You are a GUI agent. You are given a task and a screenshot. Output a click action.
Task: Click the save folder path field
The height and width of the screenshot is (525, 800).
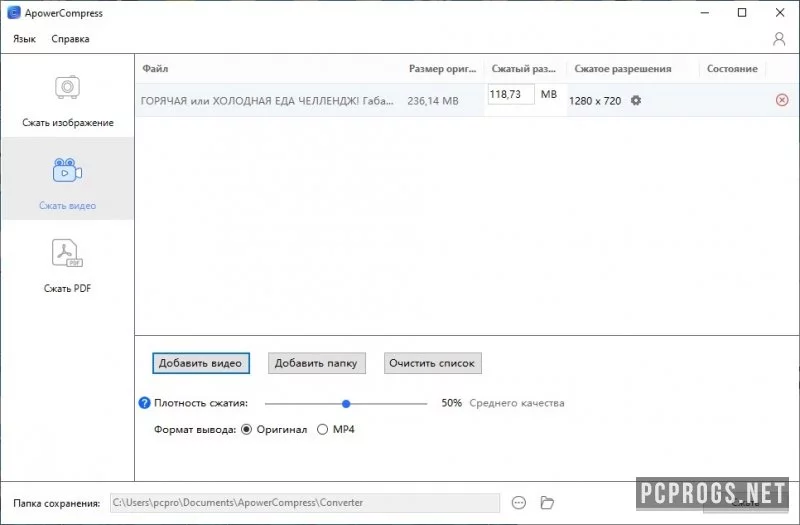pyautogui.click(x=305, y=503)
